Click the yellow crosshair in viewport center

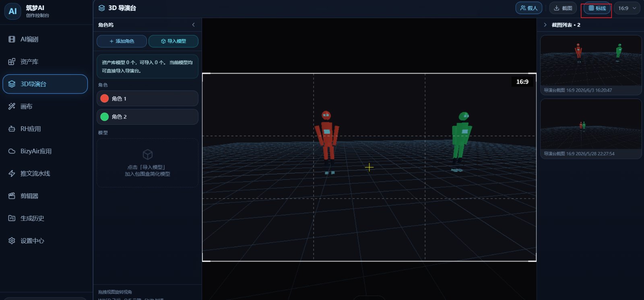[369, 167]
